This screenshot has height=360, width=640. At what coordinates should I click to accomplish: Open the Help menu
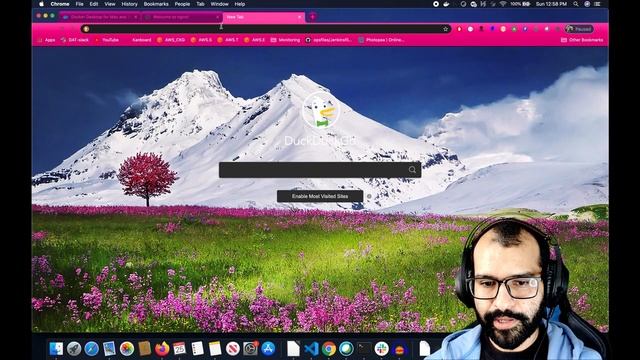[x=240, y=4]
